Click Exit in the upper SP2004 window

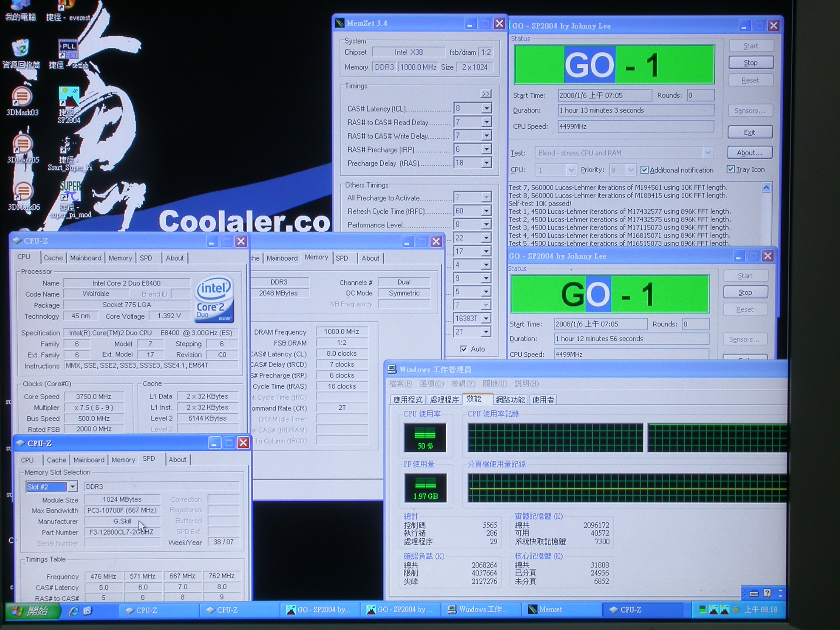(x=750, y=132)
